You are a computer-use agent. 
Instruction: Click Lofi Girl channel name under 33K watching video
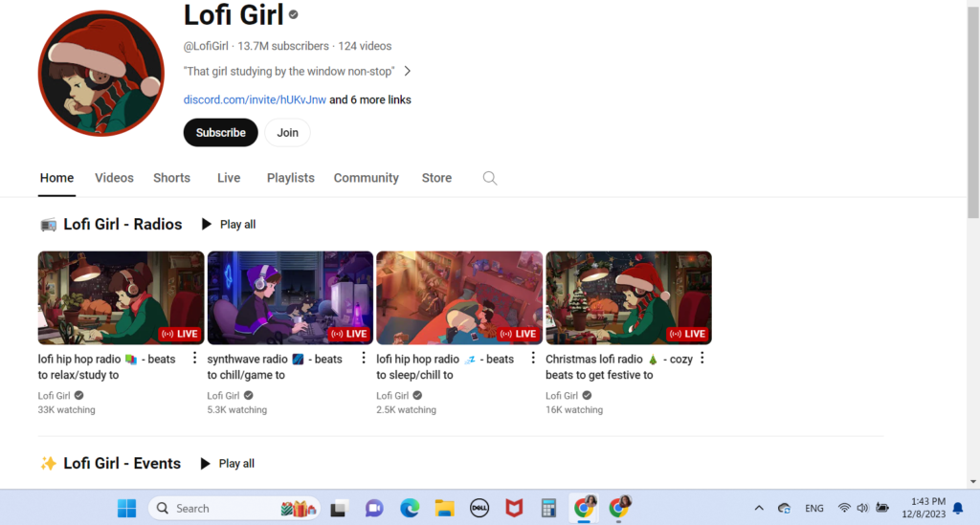point(54,396)
